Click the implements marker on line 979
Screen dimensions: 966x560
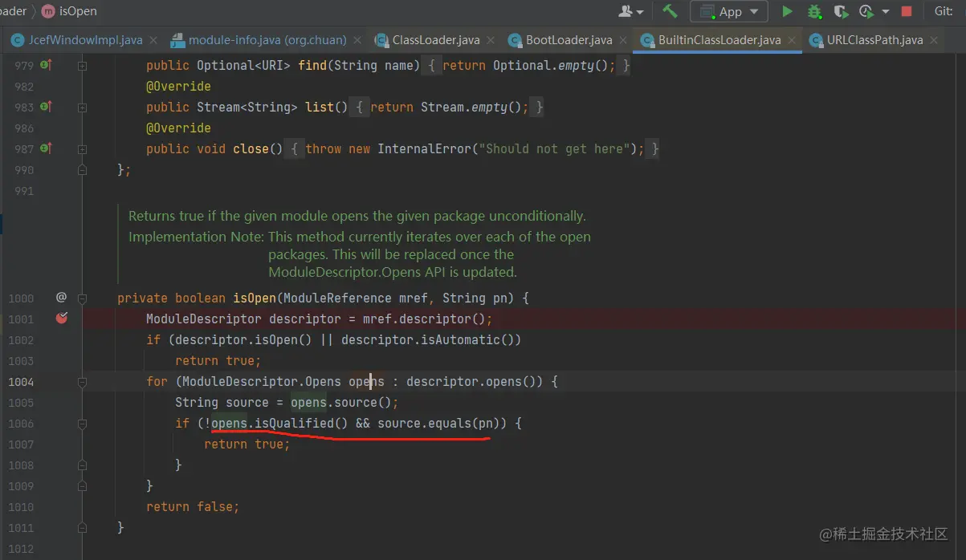pos(46,64)
